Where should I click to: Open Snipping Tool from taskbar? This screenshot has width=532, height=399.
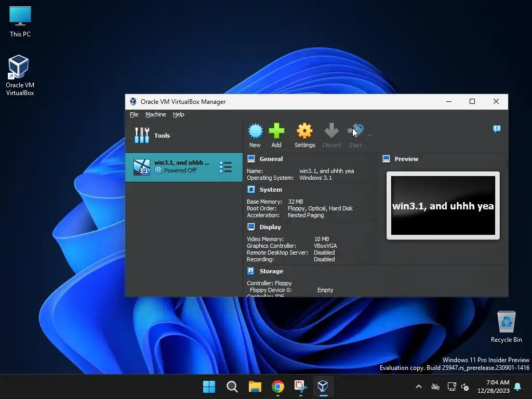(x=300, y=387)
